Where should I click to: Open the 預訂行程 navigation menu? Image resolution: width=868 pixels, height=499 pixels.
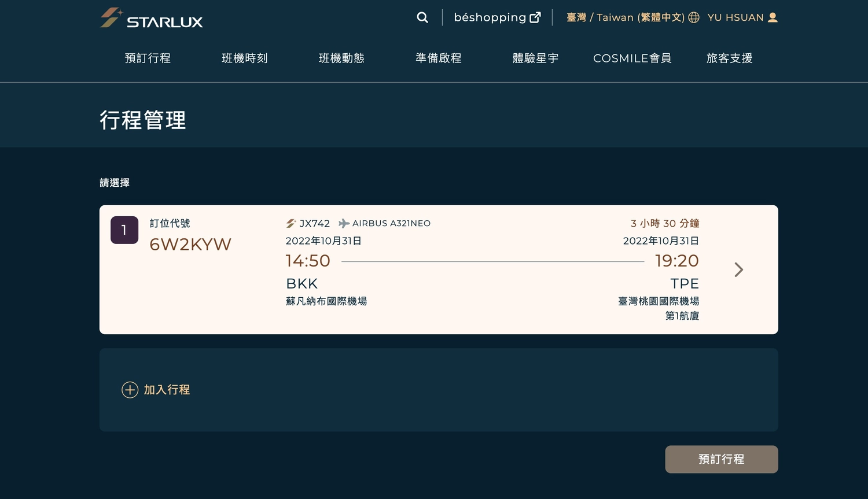148,58
